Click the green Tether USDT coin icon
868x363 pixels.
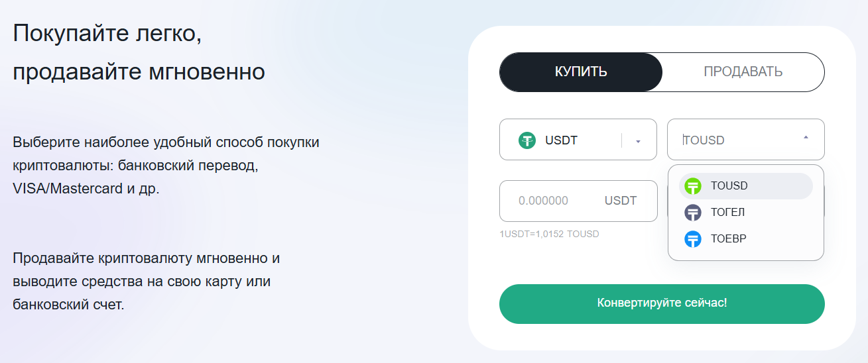point(527,140)
